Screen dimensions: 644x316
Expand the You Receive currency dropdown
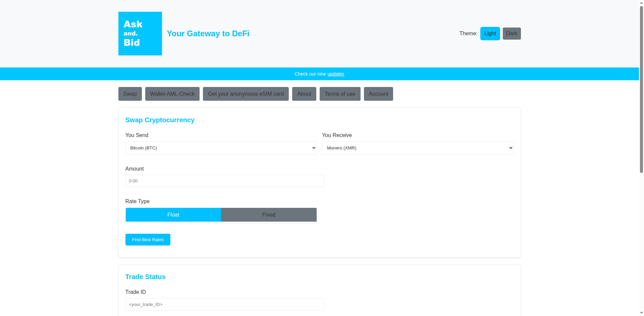pos(418,148)
